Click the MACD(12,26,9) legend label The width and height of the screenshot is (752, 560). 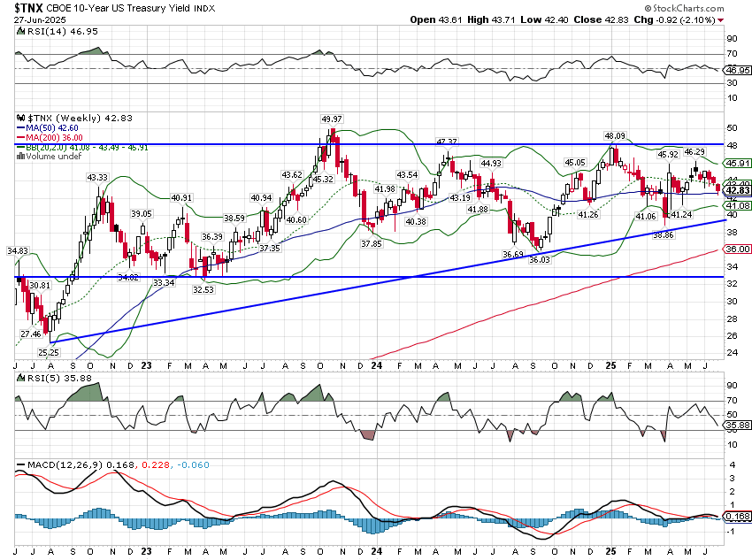click(65, 464)
